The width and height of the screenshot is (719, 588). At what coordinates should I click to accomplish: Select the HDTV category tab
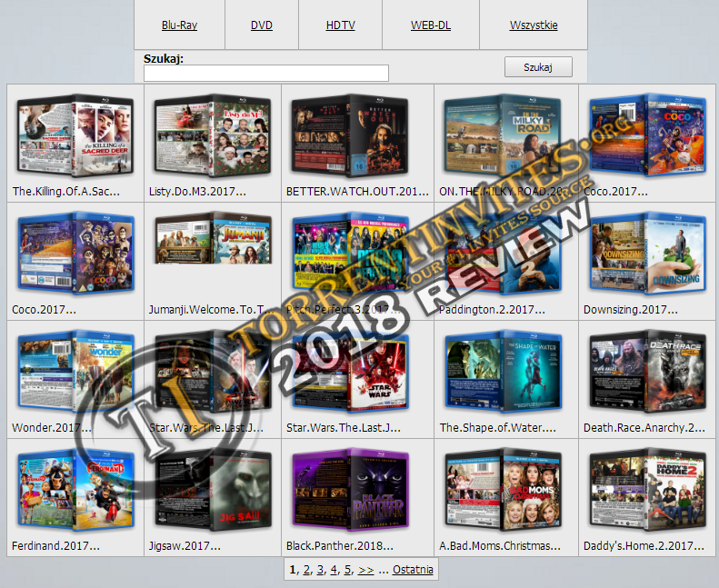pos(340,25)
